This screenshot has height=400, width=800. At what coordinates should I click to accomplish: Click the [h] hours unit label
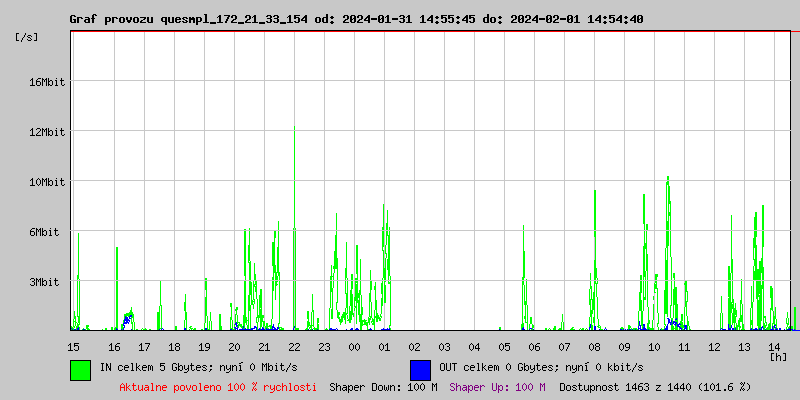click(x=777, y=356)
